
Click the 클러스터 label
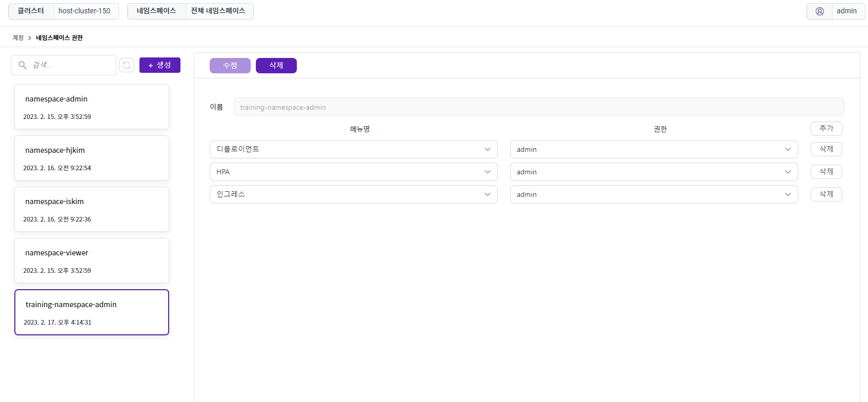tap(31, 11)
